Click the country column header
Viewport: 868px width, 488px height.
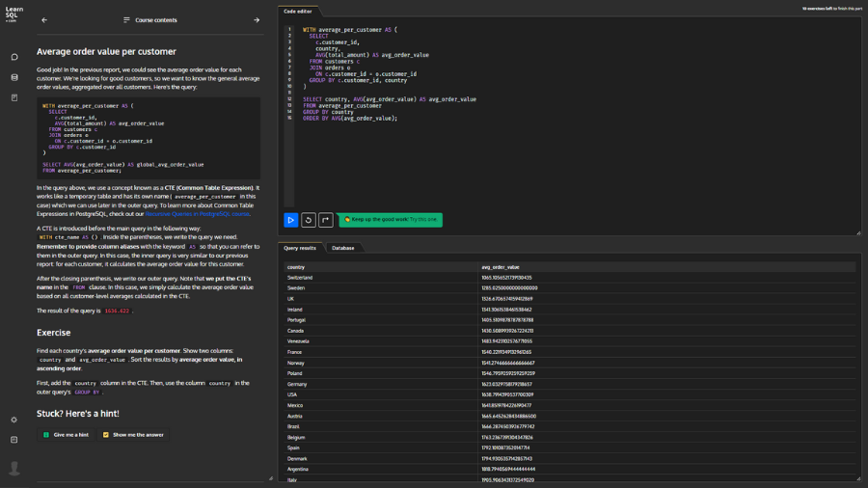tap(380, 267)
